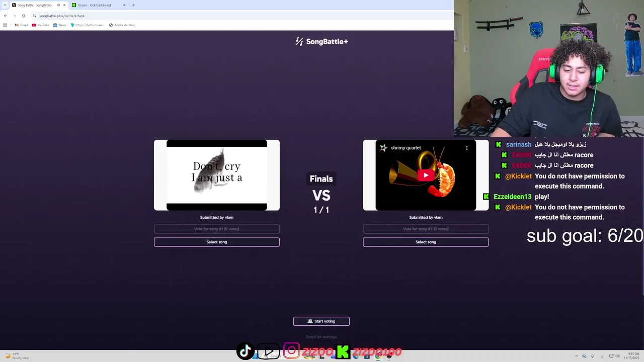Play the 'Don't cry' song video
The width and height of the screenshot is (644, 362).
pos(217,175)
